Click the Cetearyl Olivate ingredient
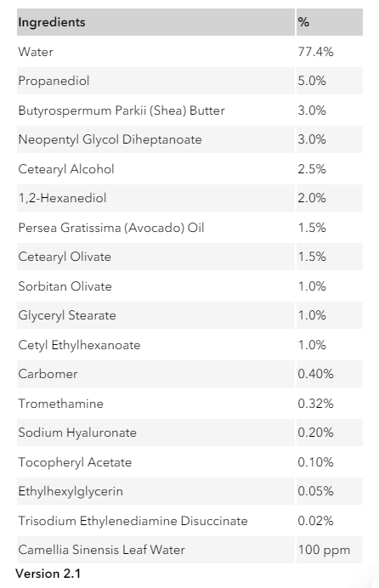The height and width of the screenshot is (588, 379). [65, 257]
